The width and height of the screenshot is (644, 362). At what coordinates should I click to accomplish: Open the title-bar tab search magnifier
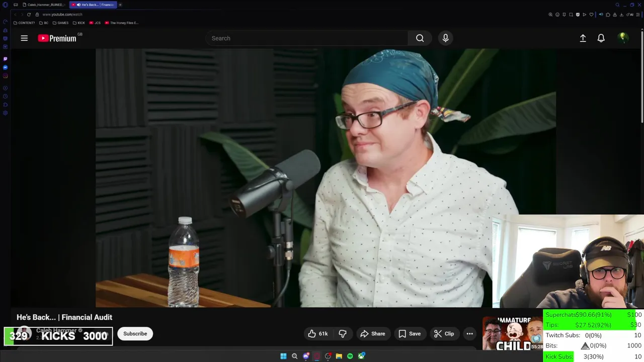pos(617,5)
